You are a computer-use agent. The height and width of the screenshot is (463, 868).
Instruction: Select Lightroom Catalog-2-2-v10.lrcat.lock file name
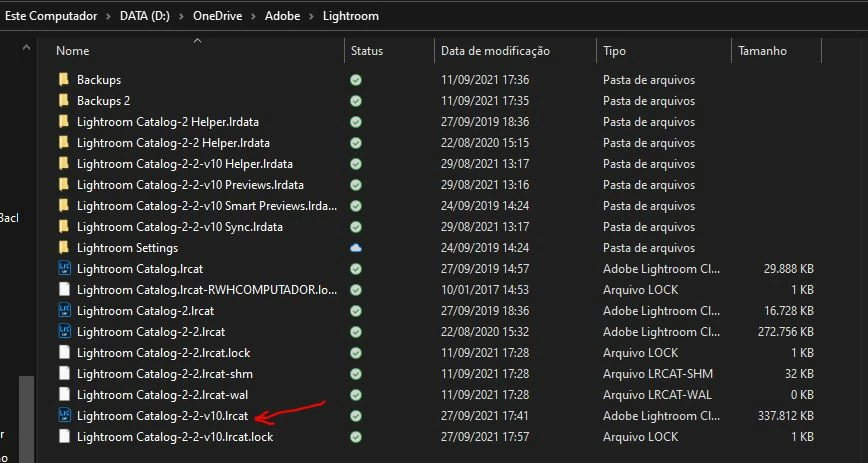click(x=175, y=436)
